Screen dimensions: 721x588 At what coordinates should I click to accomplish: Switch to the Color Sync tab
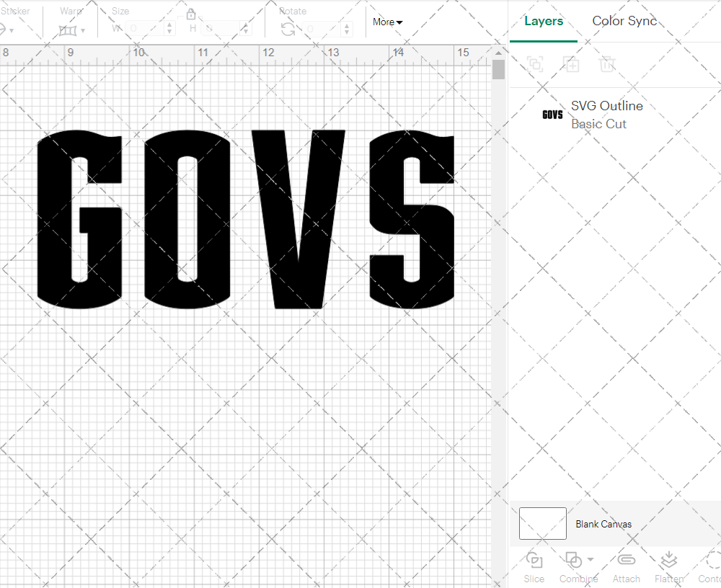coord(624,21)
